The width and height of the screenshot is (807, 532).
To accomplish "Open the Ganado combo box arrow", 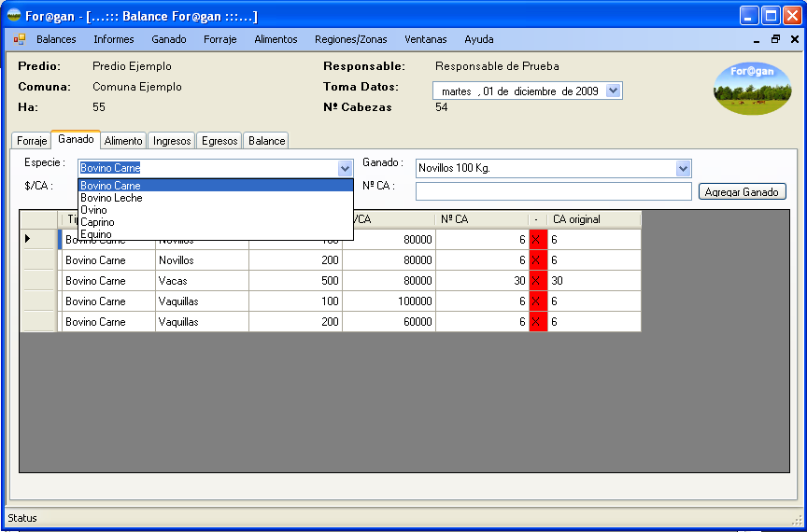I will 683,168.
